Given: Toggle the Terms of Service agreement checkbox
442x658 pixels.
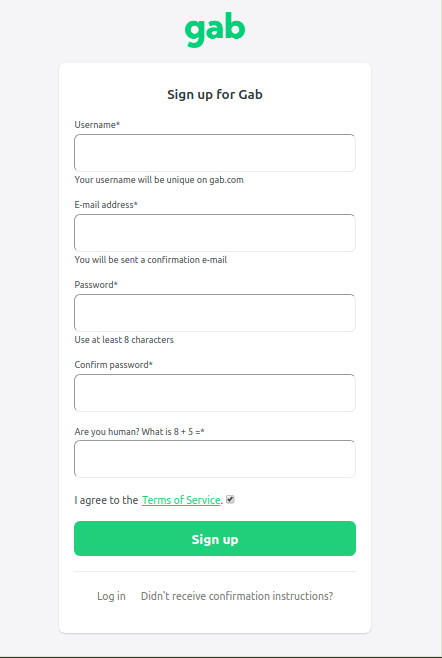Looking at the screenshot, I should 230,499.
